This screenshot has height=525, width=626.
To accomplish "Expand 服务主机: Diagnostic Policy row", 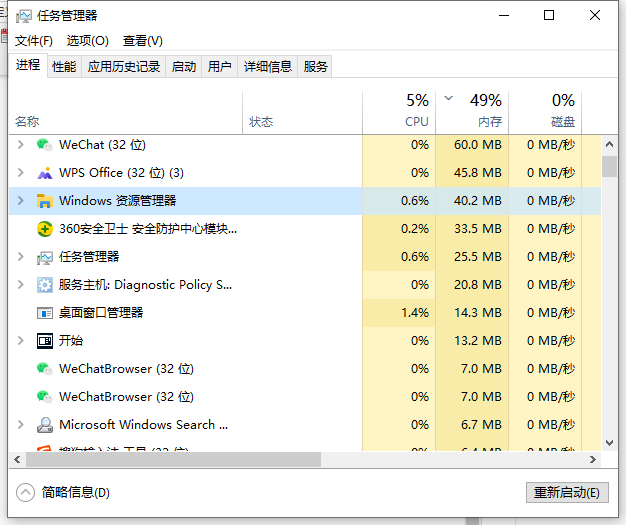I will click(21, 285).
